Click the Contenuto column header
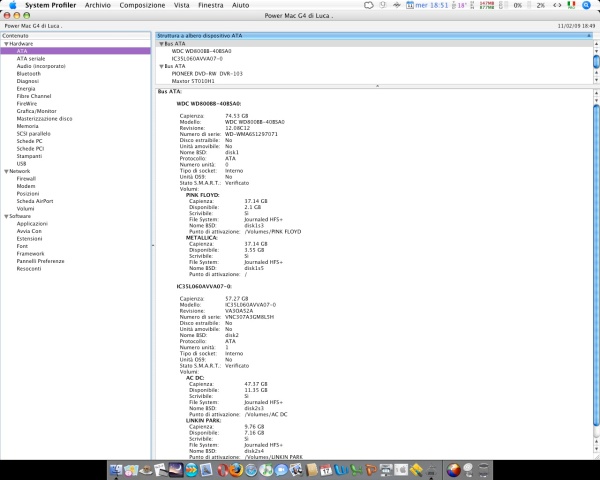 pyautogui.click(x=75, y=36)
